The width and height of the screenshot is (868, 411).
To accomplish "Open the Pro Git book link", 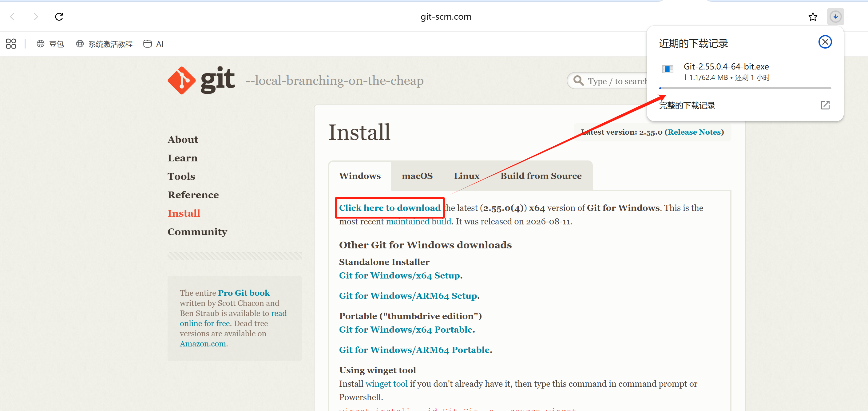I will (x=244, y=293).
